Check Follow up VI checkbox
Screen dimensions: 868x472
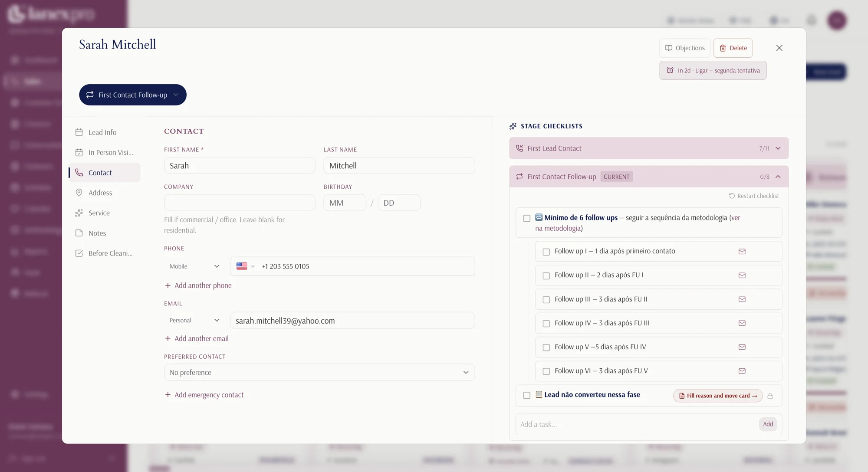[x=546, y=371]
